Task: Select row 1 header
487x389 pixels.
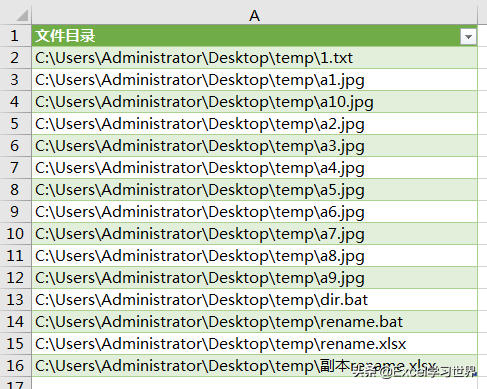Action: pyautogui.click(x=15, y=36)
